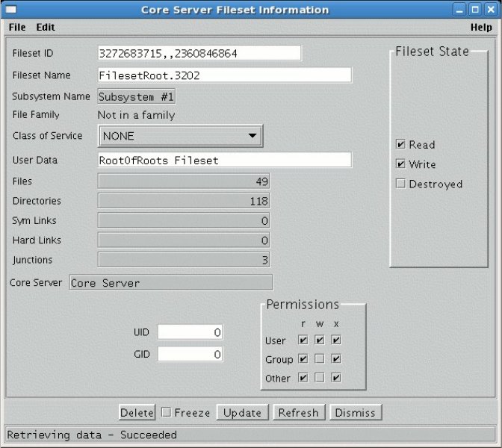
Task: Click the Fileset ID input field
Action: (x=199, y=53)
